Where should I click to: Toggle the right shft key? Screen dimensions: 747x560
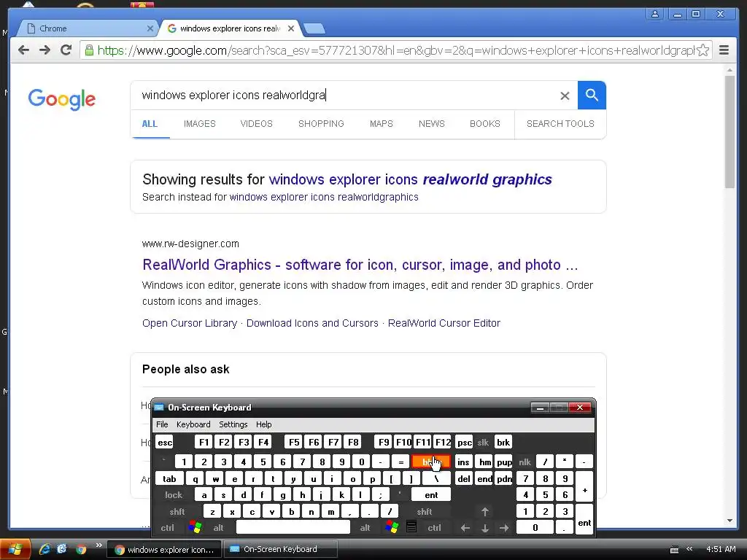pyautogui.click(x=424, y=512)
